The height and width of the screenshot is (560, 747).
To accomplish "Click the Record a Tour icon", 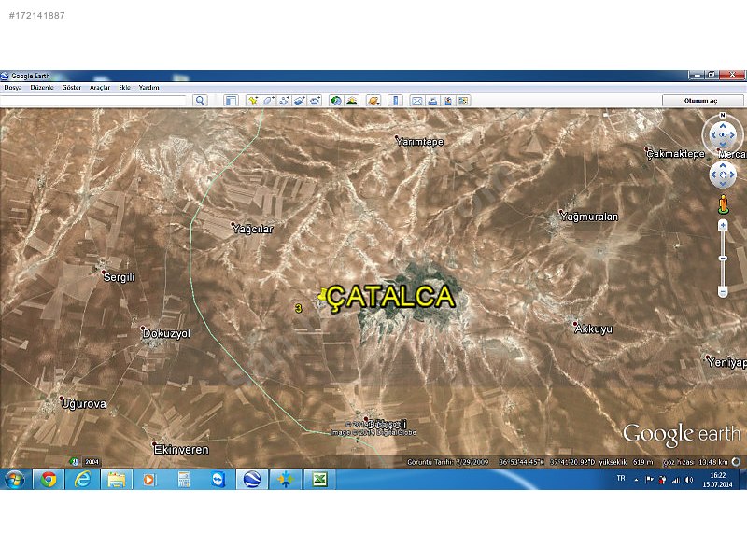I will 315,101.
